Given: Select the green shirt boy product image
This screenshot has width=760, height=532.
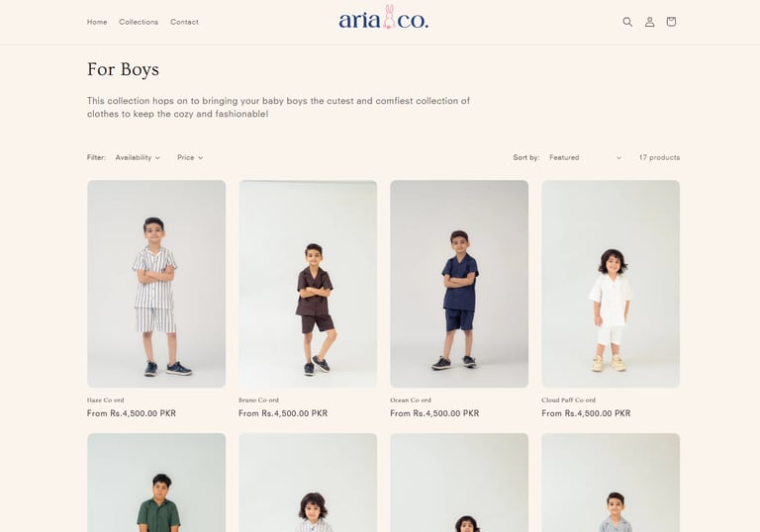Looking at the screenshot, I should (156, 483).
